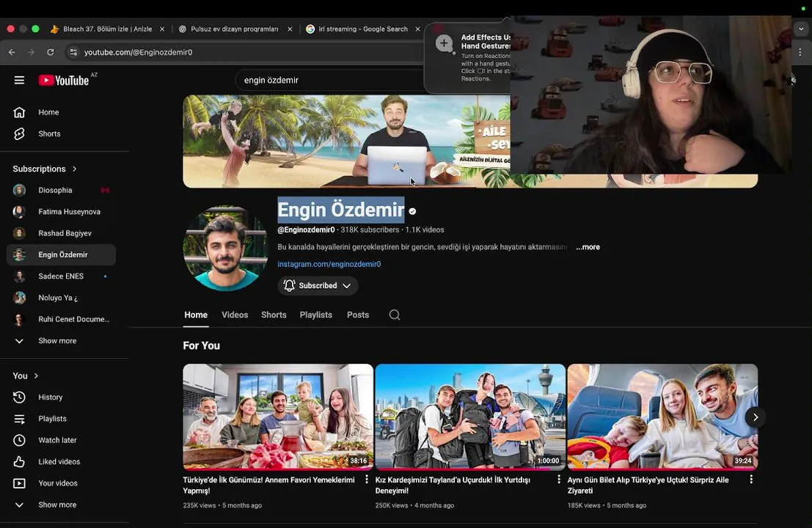
Task: Click the 1:00:00 airport backpack thumbnail
Action: (470, 417)
